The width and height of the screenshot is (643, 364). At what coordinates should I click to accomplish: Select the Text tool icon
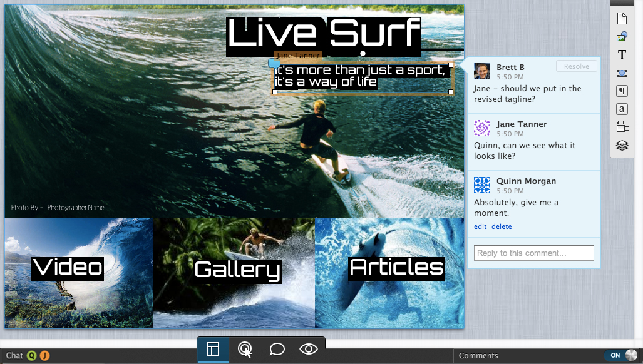[622, 55]
